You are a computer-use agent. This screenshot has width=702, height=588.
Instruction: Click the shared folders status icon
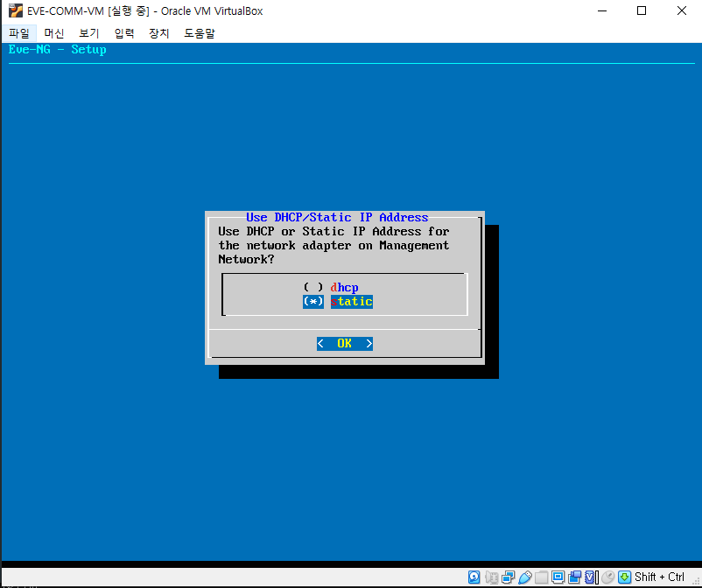(x=541, y=577)
